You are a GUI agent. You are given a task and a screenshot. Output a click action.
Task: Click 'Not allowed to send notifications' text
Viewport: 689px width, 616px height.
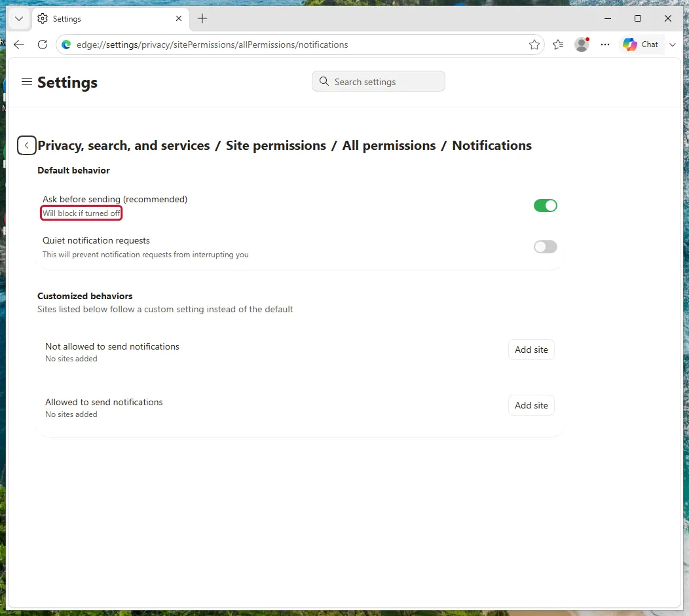click(x=112, y=346)
